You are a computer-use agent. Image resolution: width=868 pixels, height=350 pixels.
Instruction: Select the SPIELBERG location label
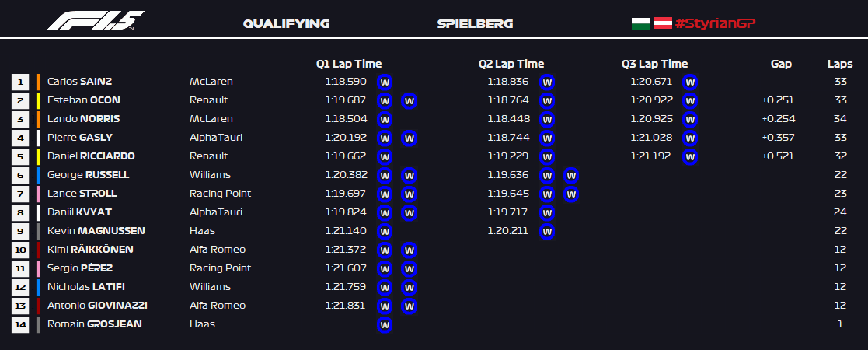[475, 23]
